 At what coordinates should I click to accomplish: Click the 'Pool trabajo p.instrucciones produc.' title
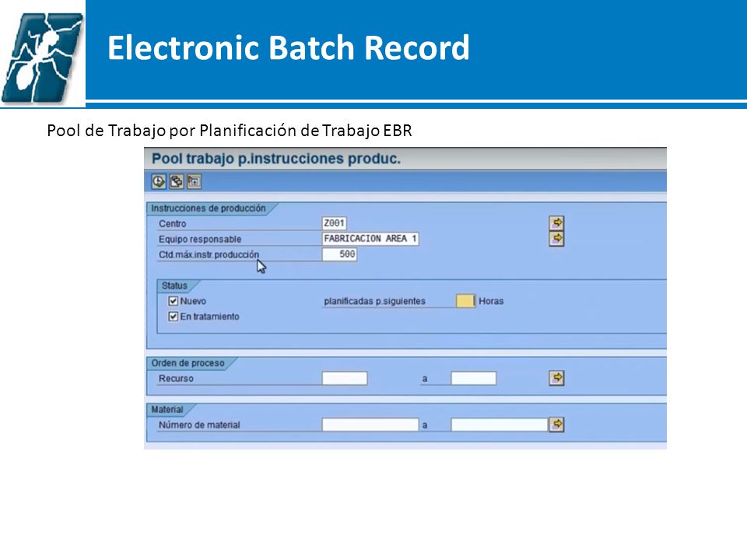coord(276,159)
